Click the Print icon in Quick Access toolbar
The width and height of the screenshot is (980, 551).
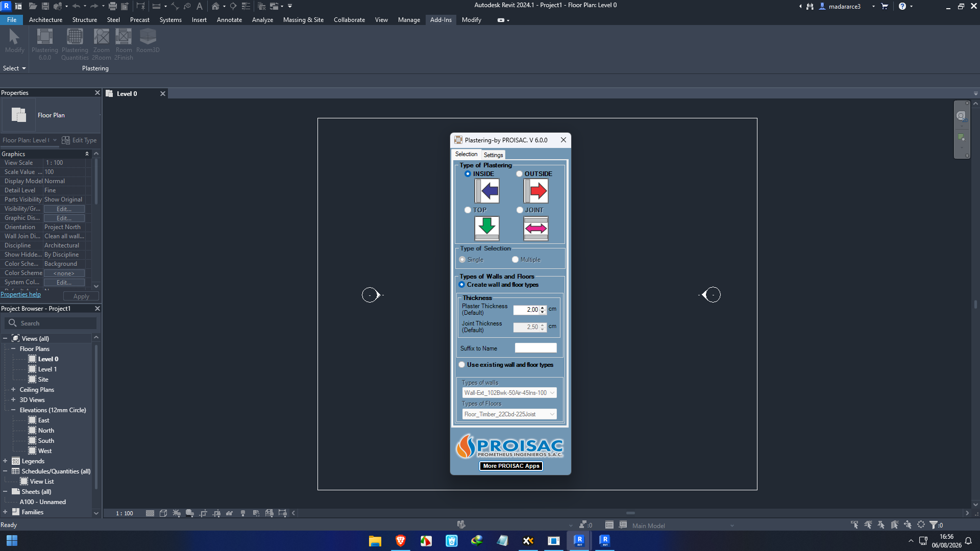pos(113,6)
